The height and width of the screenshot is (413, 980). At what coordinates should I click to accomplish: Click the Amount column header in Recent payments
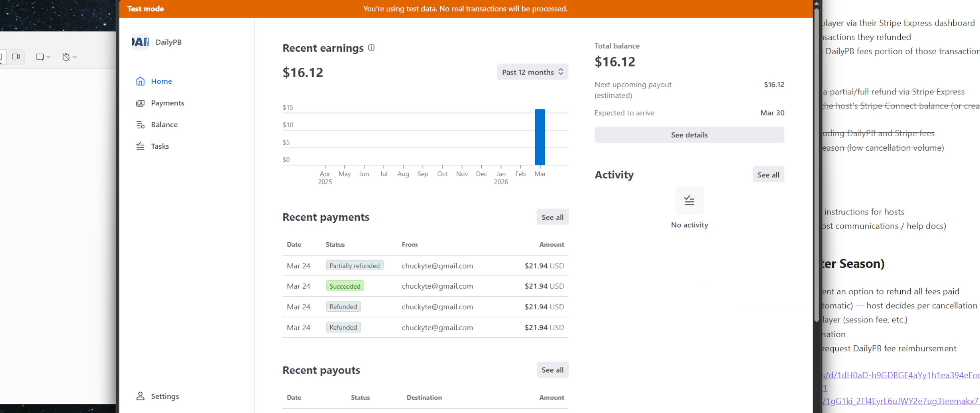coord(552,244)
